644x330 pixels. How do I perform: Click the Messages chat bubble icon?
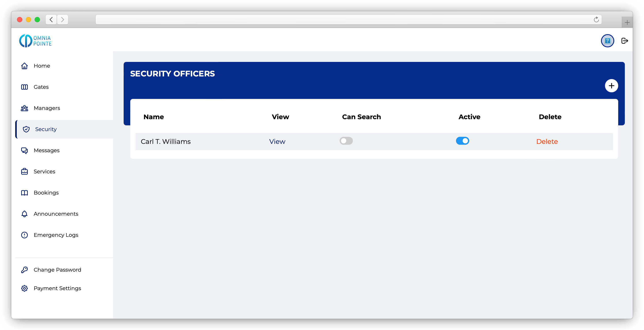pyautogui.click(x=24, y=150)
